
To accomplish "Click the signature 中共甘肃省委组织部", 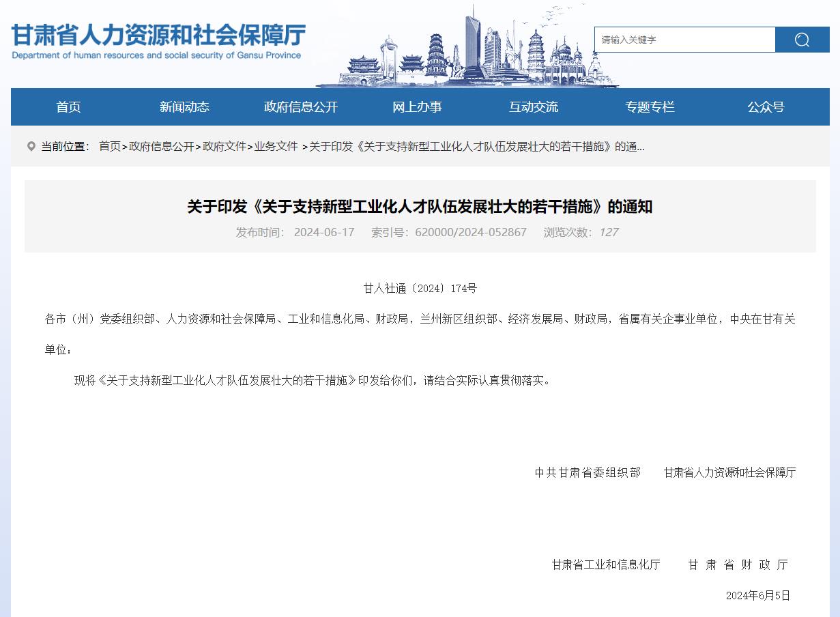I will [588, 472].
